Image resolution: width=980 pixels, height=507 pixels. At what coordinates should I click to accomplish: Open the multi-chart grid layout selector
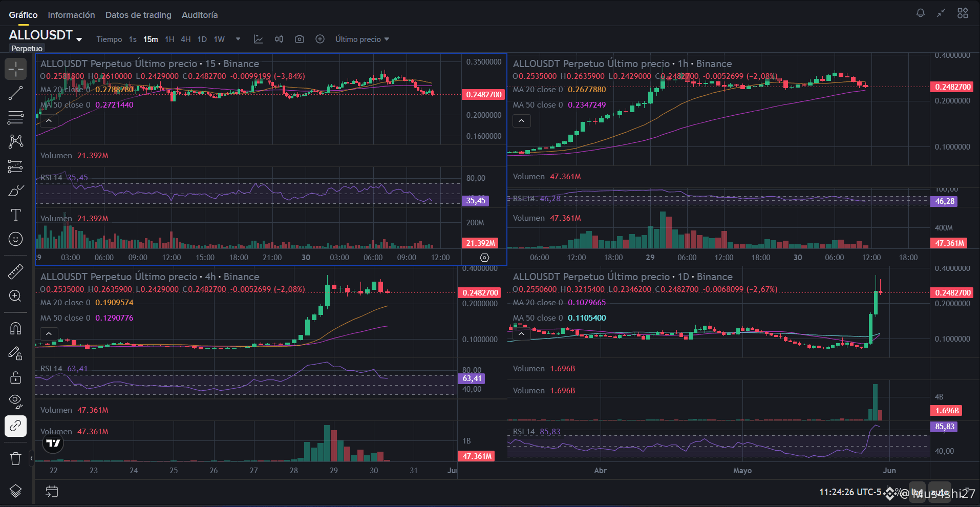963,13
